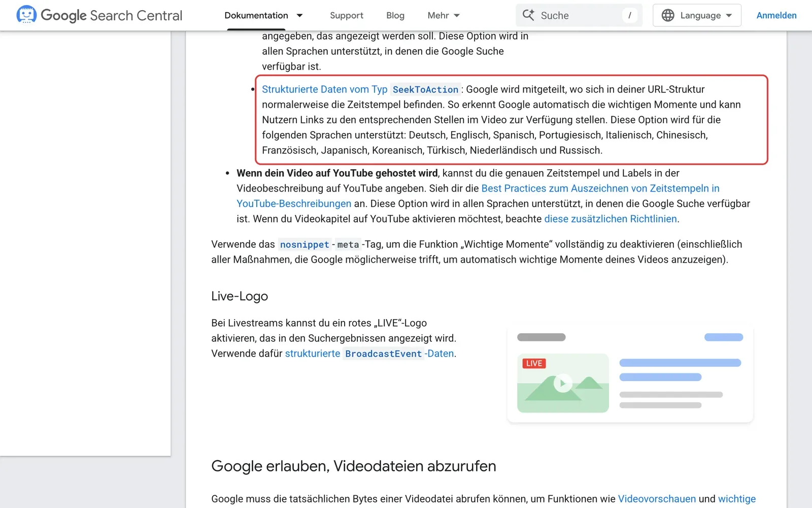
Task: Click the slash shortcut hint in search box
Action: pyautogui.click(x=629, y=15)
